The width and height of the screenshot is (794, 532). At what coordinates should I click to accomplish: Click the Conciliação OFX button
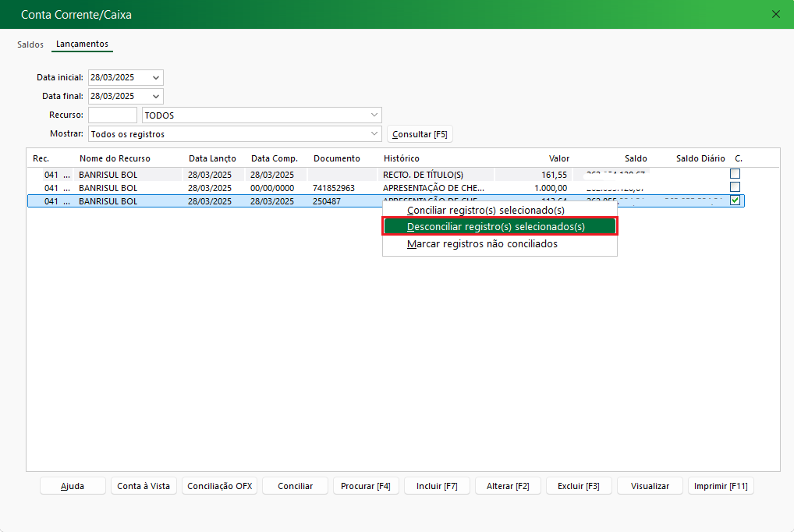click(x=219, y=486)
